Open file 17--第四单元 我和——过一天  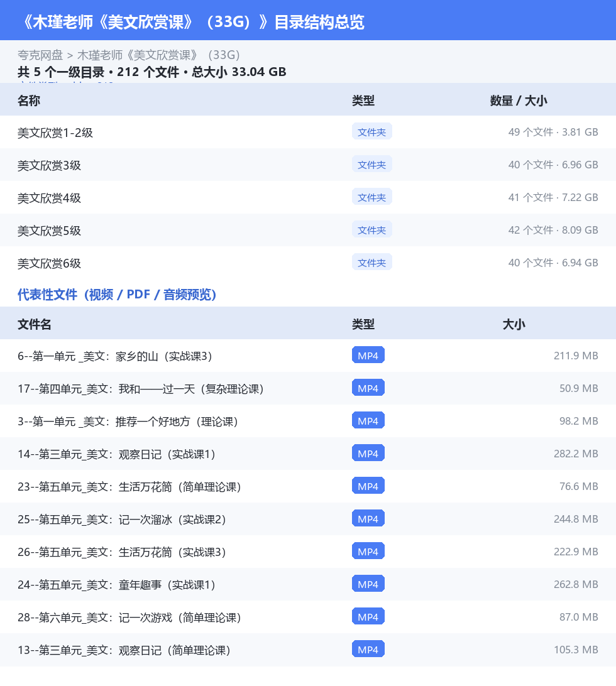(141, 389)
